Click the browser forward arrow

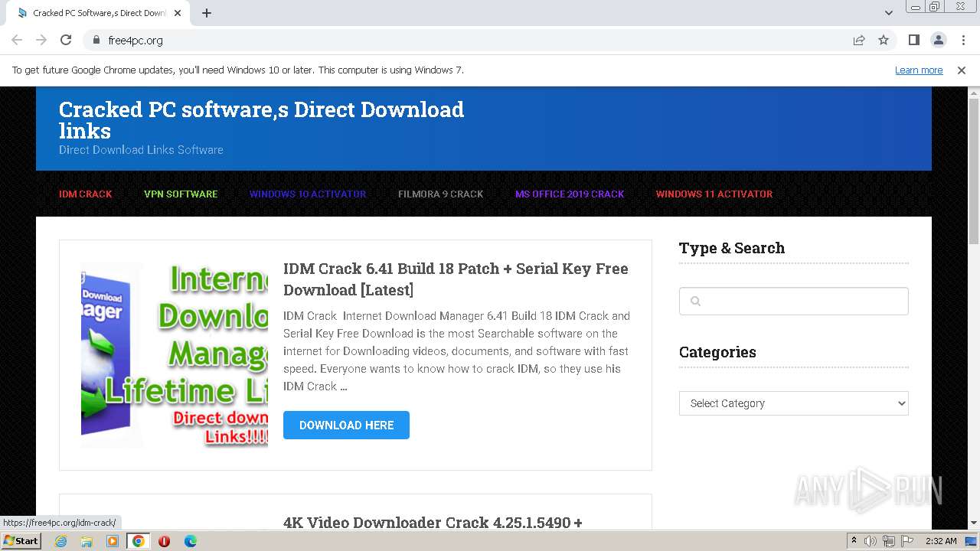coord(41,40)
